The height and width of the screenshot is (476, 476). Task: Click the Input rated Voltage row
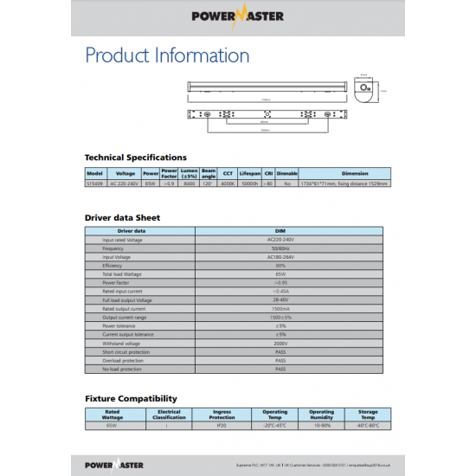pos(234,240)
